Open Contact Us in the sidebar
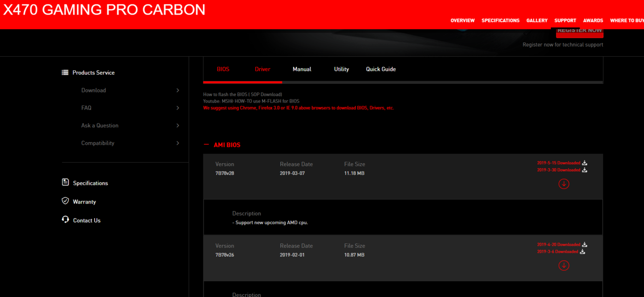Image resolution: width=644 pixels, height=297 pixels. coord(87,220)
